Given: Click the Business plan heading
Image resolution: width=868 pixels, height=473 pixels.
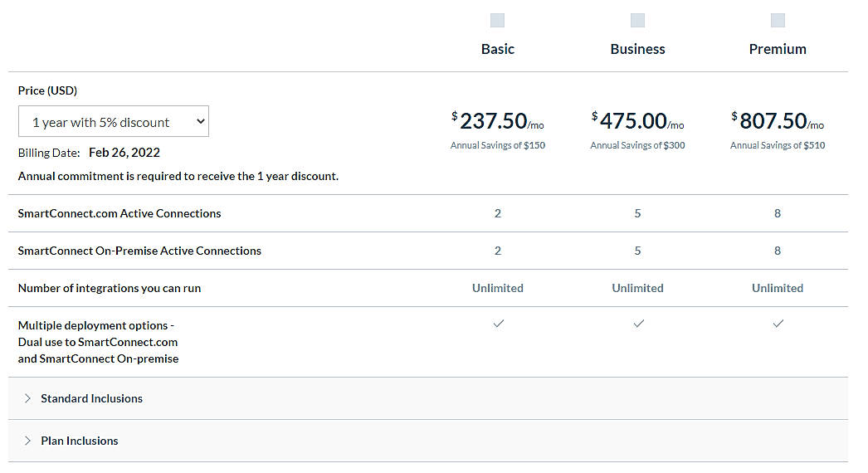Looking at the screenshot, I should pyautogui.click(x=637, y=49).
